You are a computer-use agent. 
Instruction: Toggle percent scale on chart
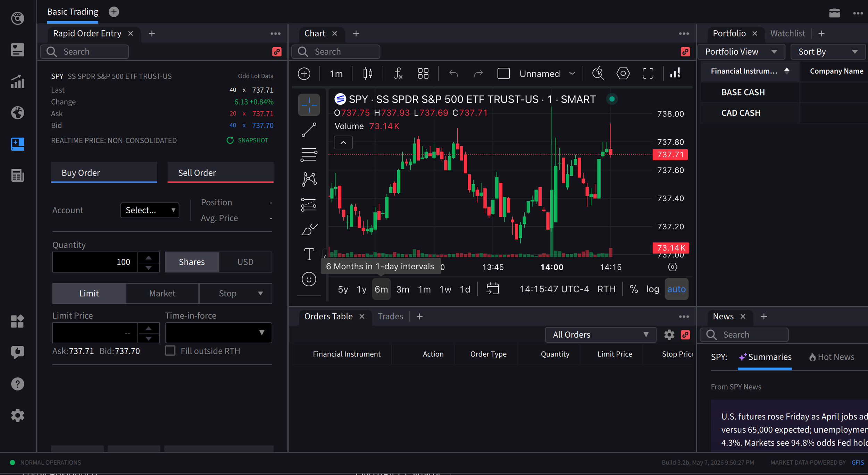(x=634, y=289)
